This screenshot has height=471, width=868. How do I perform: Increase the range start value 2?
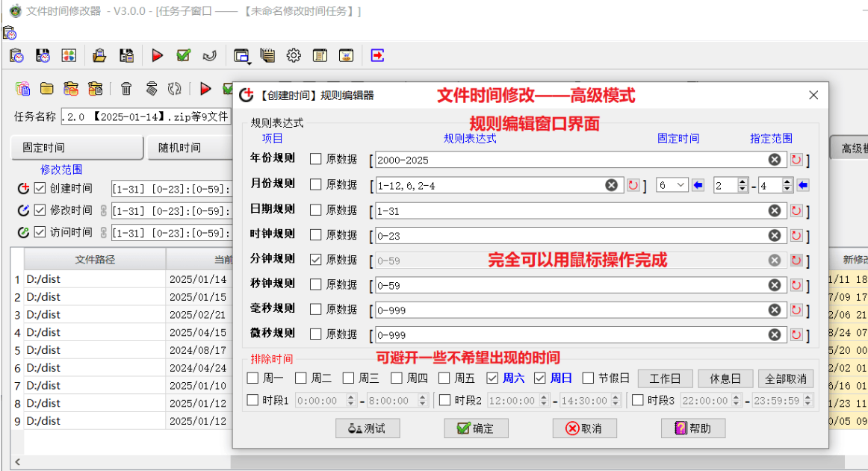[x=743, y=182]
